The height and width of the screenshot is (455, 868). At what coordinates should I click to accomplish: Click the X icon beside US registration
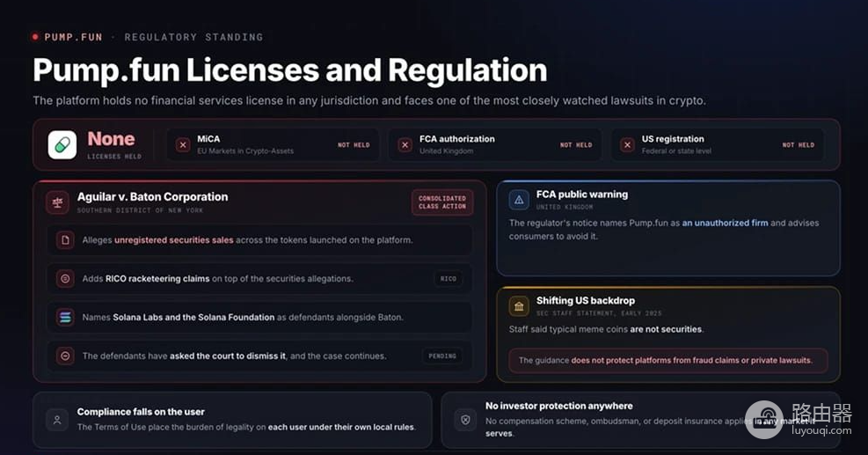[x=627, y=145]
